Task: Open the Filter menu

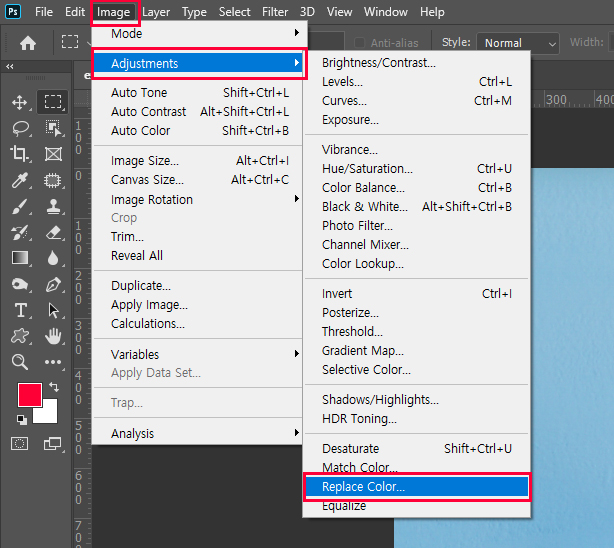Action: pyautogui.click(x=275, y=12)
